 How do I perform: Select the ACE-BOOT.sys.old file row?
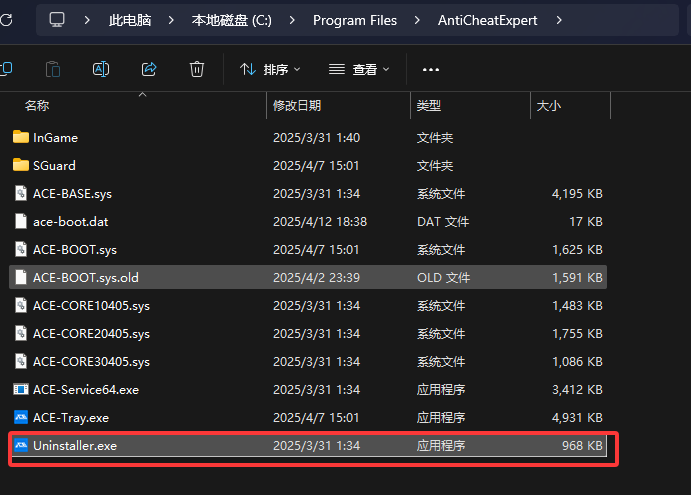(85, 277)
